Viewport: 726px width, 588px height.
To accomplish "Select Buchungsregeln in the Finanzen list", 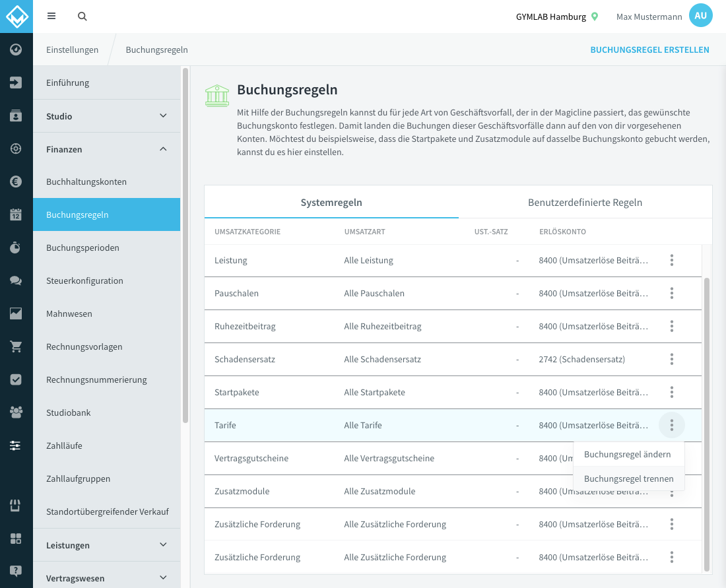I will [106, 214].
